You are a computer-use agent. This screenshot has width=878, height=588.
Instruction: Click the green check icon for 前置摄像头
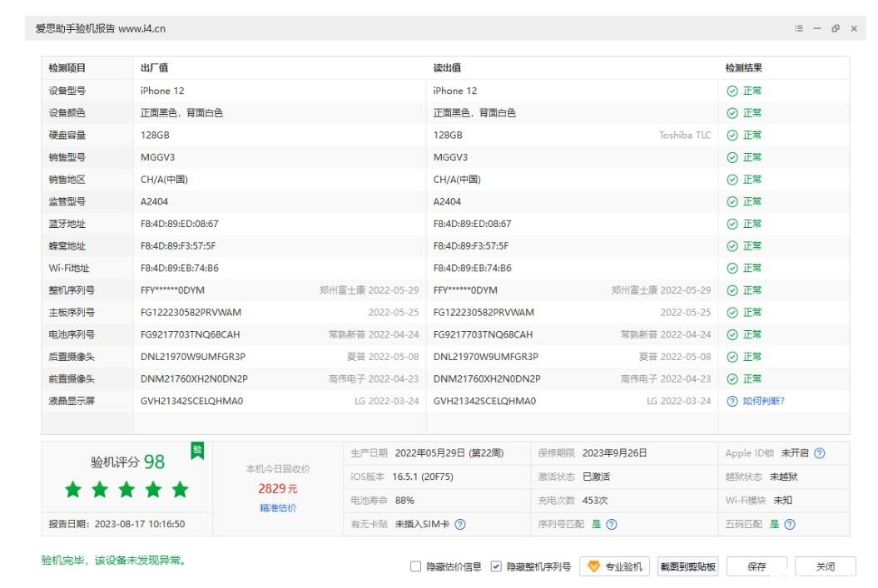pos(732,379)
